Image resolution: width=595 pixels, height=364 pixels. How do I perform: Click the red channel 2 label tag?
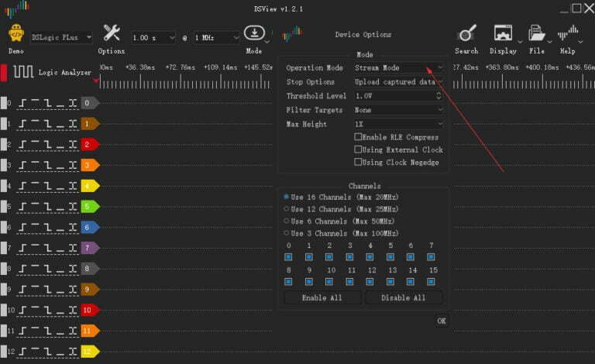pyautogui.click(x=90, y=145)
